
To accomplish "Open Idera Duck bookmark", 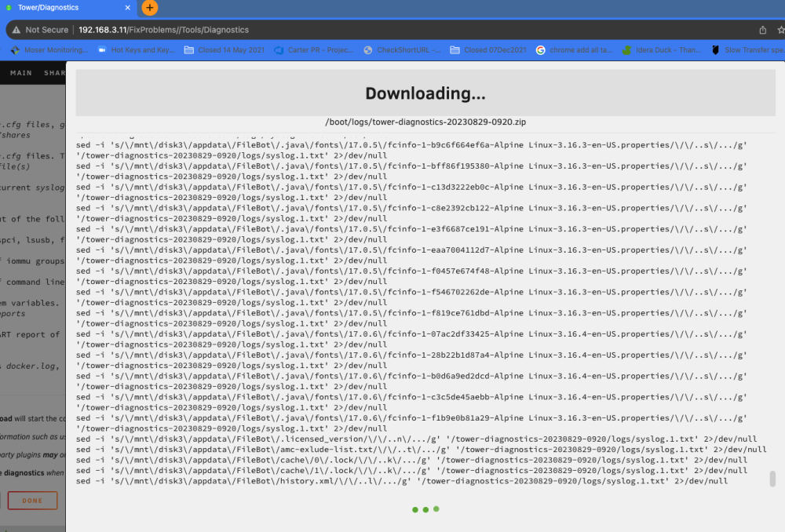I will pos(661,50).
